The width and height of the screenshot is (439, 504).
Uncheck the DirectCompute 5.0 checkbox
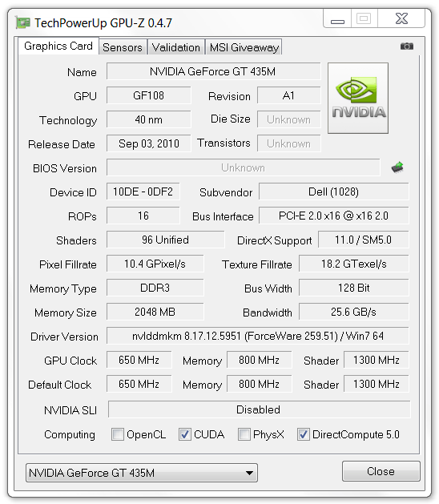pos(303,434)
